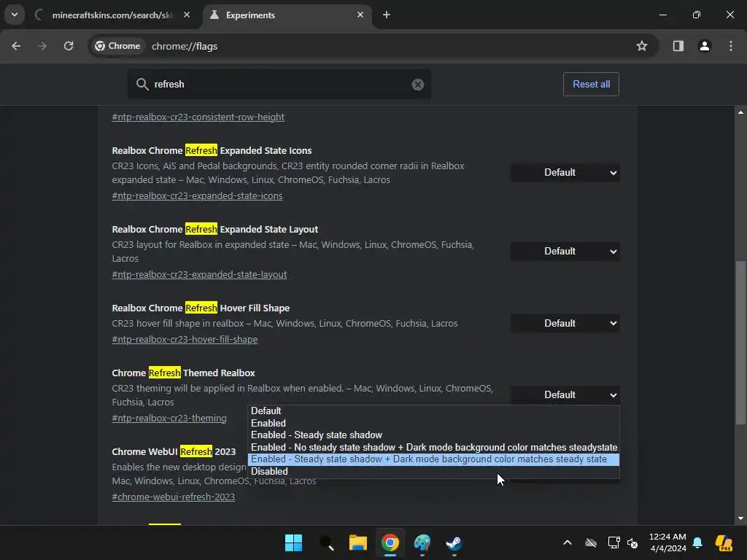Screen dimensions: 747x560
Task: Open Chrome three-dot menu
Action: [731, 46]
